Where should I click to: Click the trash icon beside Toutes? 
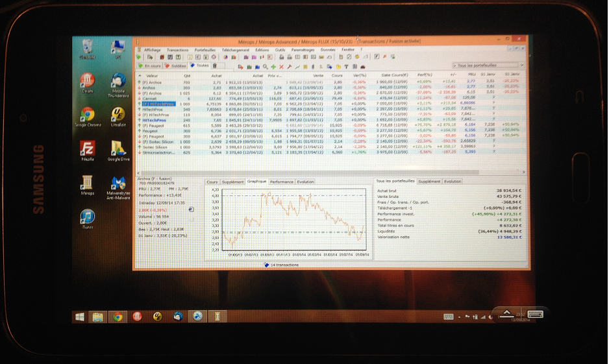pyautogui.click(x=215, y=66)
